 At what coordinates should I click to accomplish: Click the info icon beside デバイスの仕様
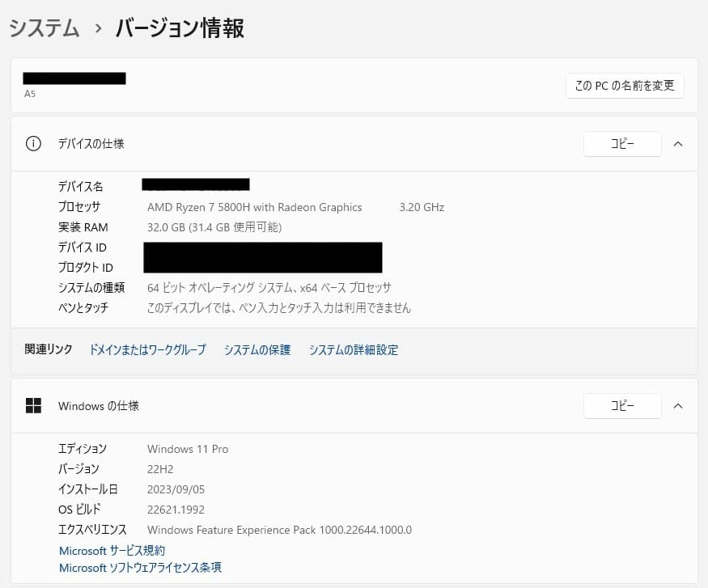pos(33,144)
